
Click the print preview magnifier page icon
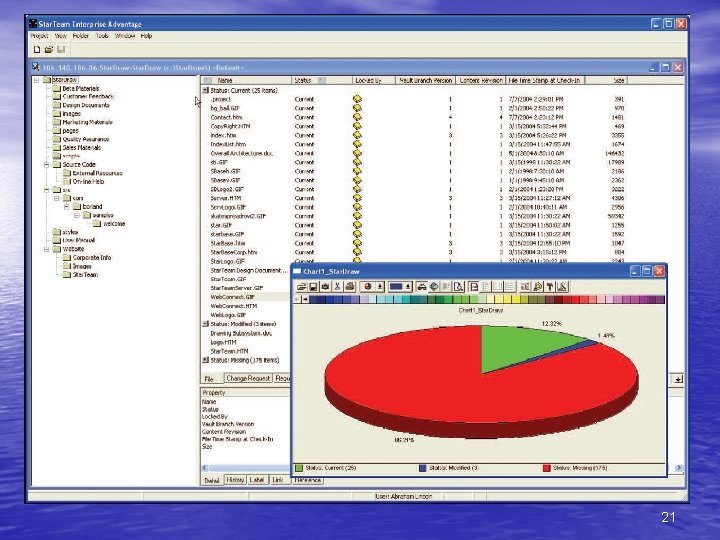(458, 287)
